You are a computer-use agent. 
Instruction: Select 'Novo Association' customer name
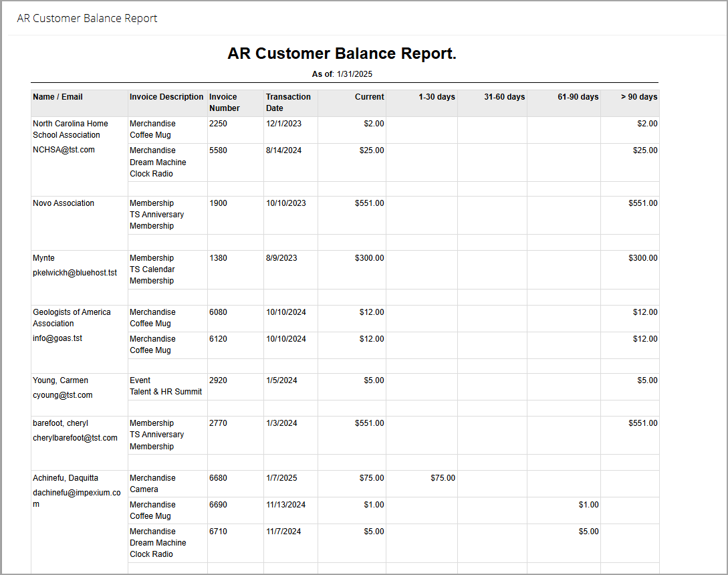[x=63, y=203]
